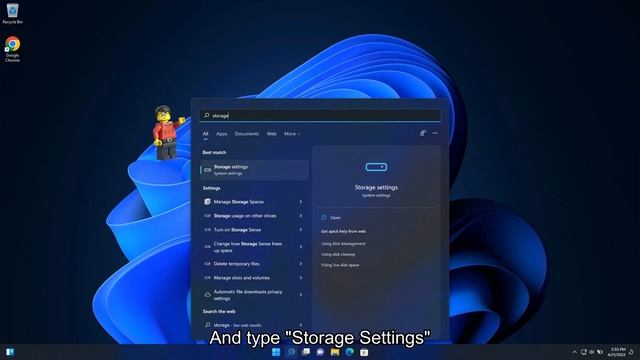Viewport: 640px width, 360px height.
Task: Expand Delete temporary files arrow
Action: [301, 264]
